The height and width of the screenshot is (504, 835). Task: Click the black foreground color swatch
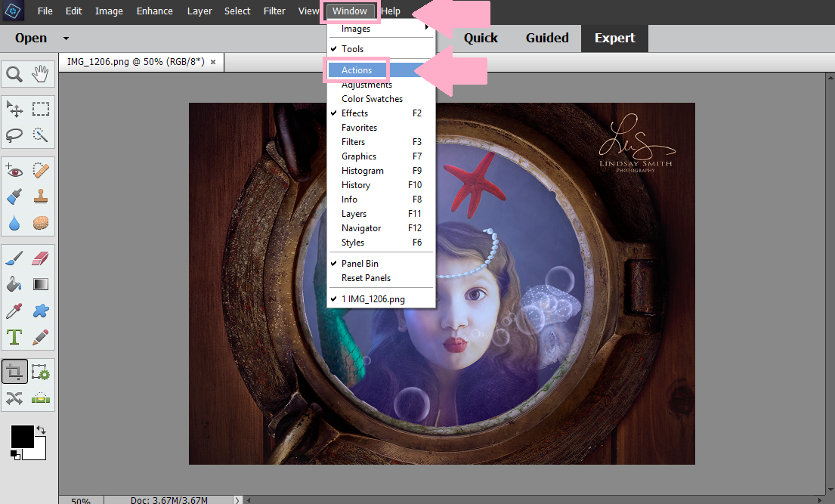click(x=23, y=436)
